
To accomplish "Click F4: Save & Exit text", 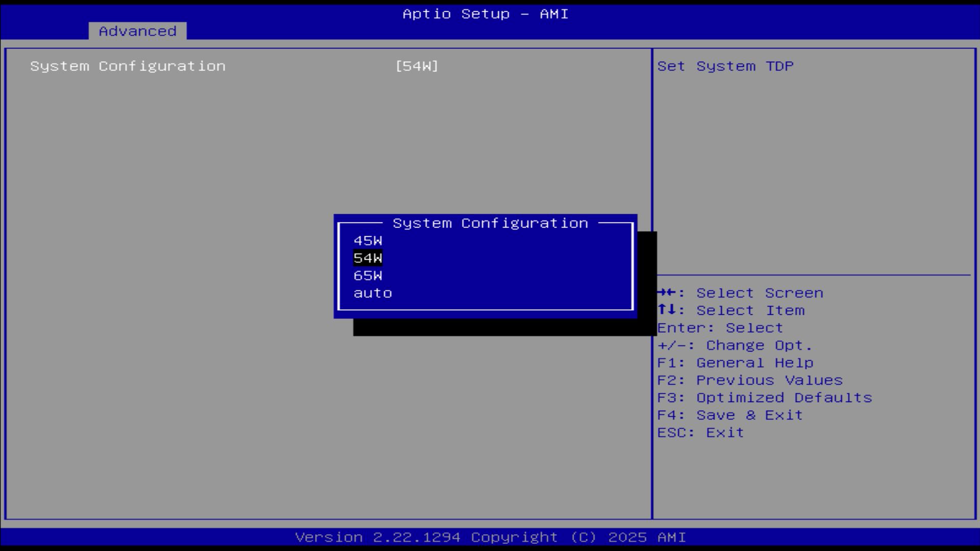I will click(x=730, y=415).
